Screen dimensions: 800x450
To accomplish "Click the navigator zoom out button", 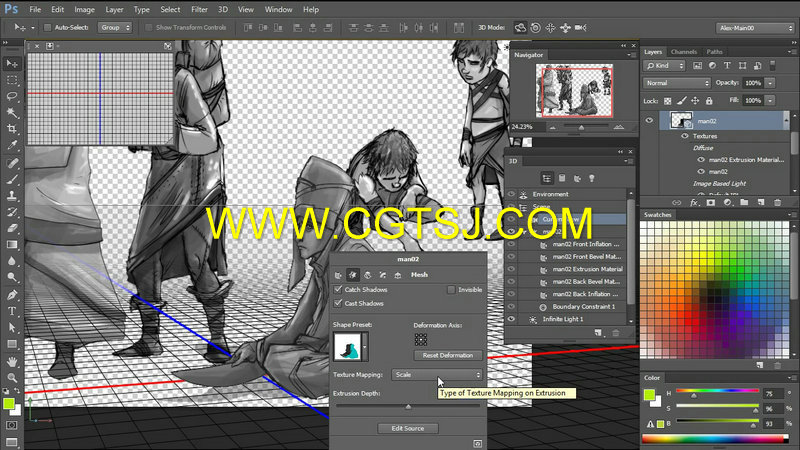I will click(x=553, y=128).
